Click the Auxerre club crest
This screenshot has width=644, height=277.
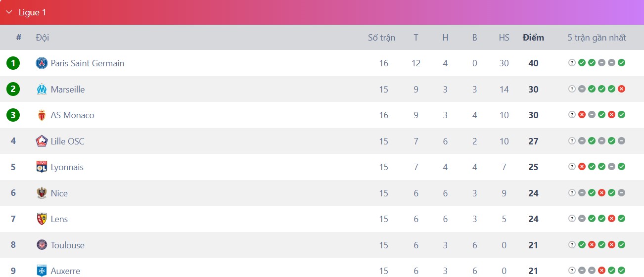click(42, 271)
